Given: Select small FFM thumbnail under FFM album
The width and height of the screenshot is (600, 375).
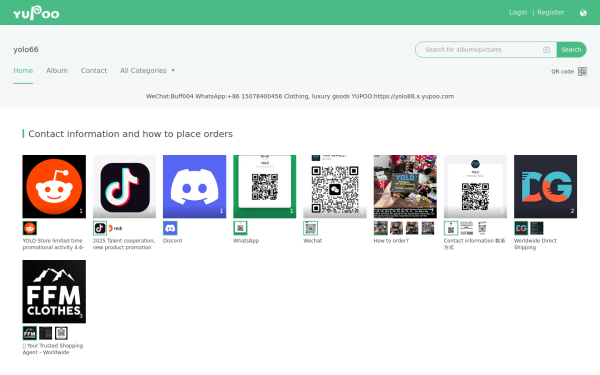Looking at the screenshot, I should [29, 333].
